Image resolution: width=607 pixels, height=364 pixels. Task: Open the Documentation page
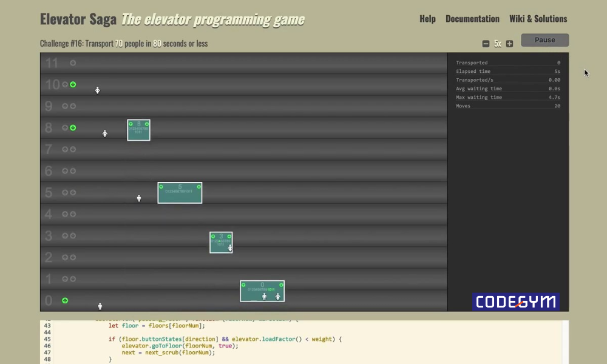[473, 19]
